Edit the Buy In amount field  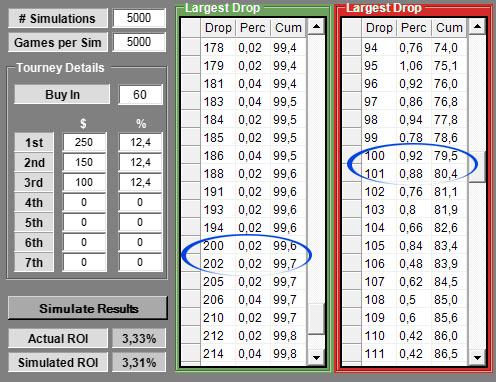coord(140,95)
